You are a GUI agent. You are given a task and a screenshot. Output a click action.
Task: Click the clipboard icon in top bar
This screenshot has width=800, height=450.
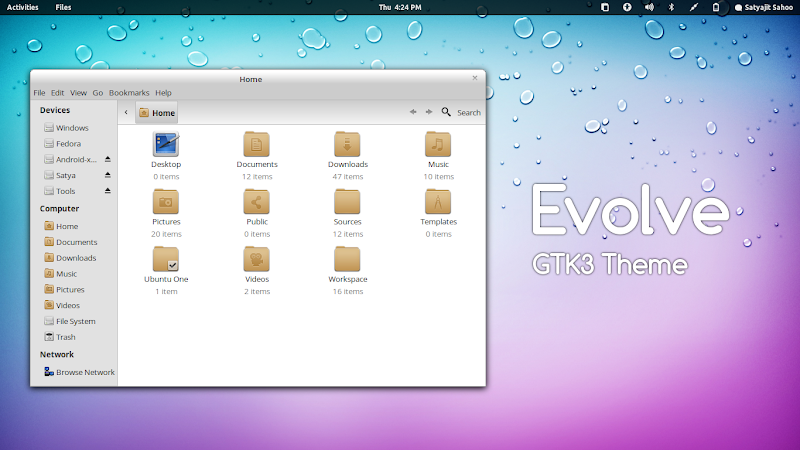605,7
